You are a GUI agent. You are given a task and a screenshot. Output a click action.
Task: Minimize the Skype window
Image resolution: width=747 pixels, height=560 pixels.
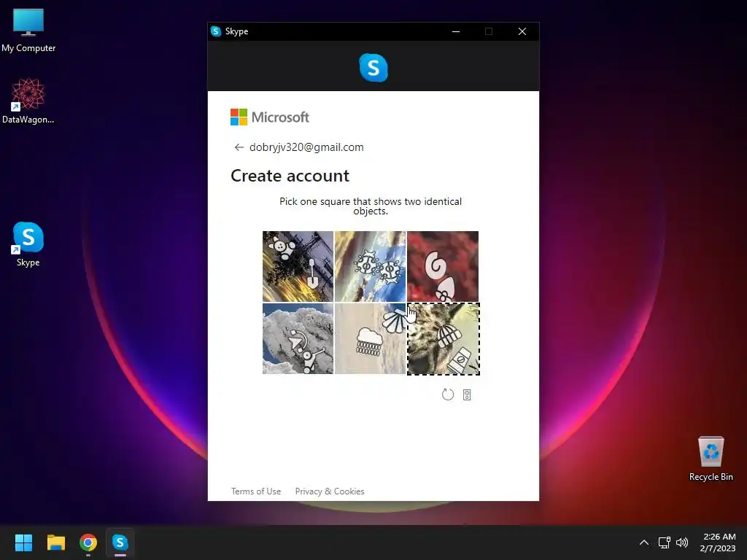click(456, 31)
